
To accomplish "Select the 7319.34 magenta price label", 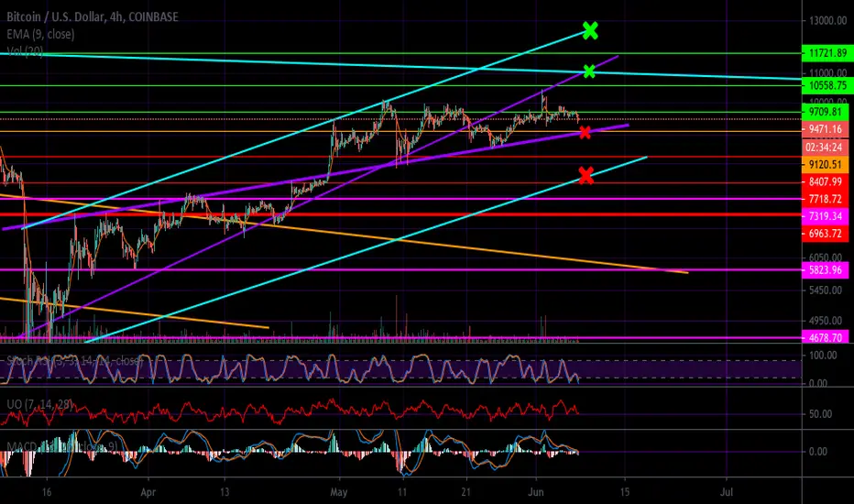I will 826,216.
